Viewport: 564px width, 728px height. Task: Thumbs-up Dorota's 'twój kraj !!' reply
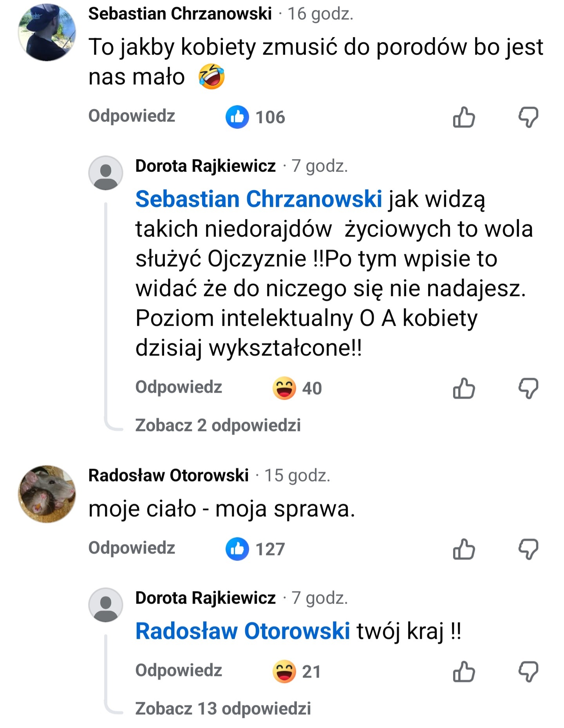coord(464,672)
